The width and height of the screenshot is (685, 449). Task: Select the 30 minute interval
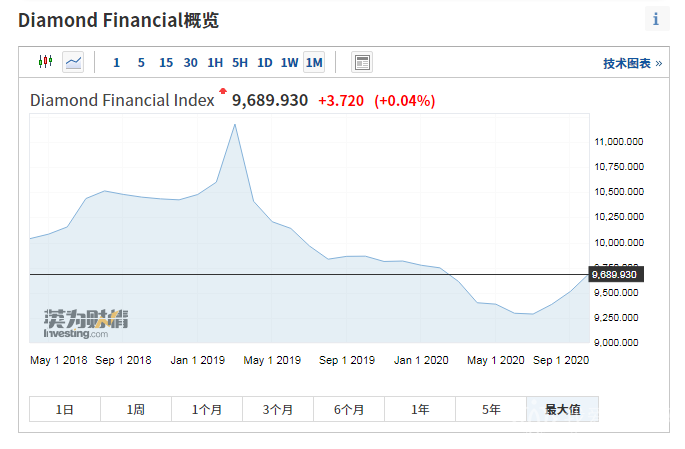191,63
